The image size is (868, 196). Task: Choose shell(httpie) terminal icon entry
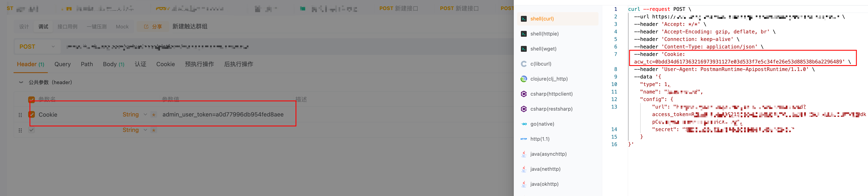pos(524,34)
